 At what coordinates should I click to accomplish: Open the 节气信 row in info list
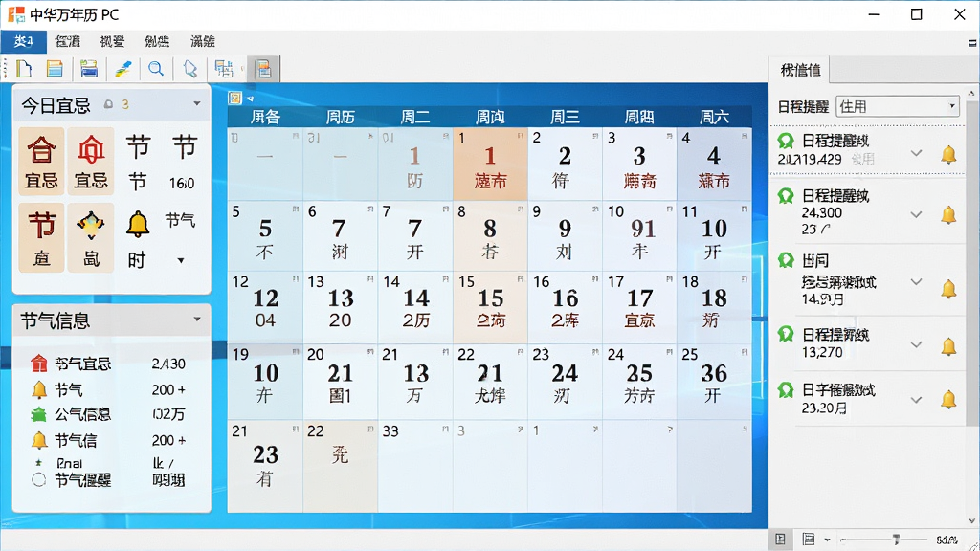click(110, 440)
